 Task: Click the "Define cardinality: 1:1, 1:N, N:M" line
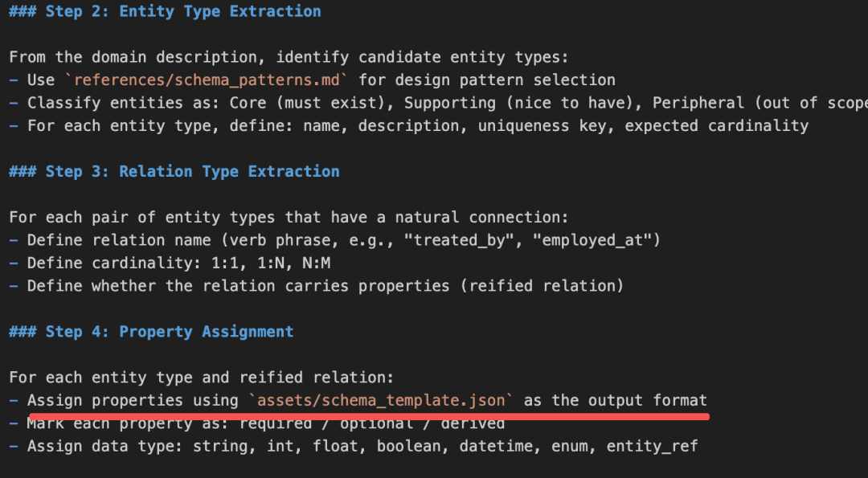pyautogui.click(x=170, y=264)
